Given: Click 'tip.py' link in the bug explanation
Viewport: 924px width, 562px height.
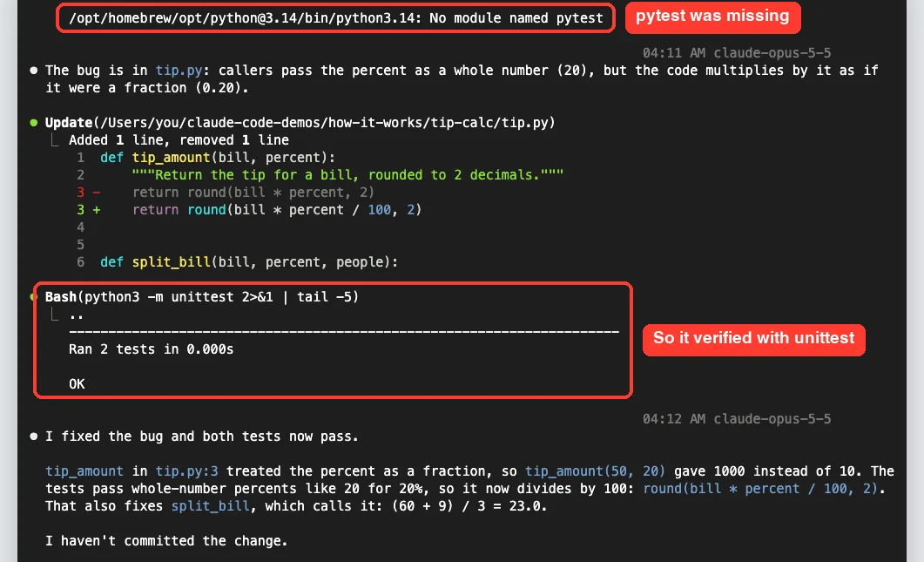Looking at the screenshot, I should (x=179, y=71).
